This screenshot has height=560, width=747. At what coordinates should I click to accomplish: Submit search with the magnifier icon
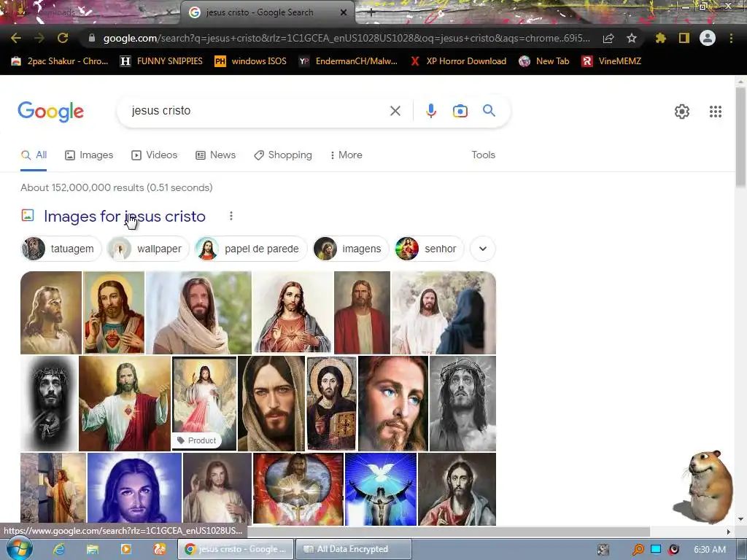[x=489, y=111]
